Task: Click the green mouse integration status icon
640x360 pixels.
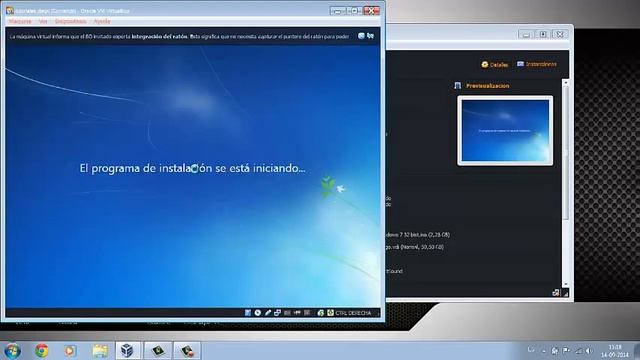Action: [x=321, y=313]
